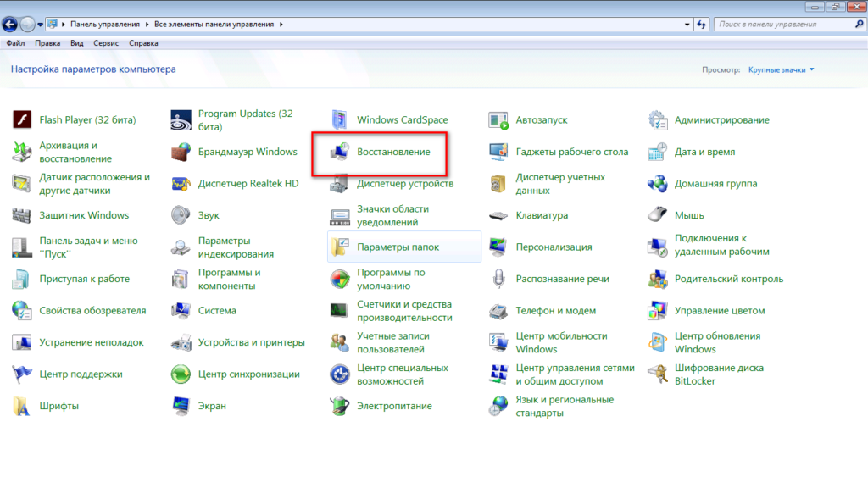Click the Брандмауэр Windows icon

[181, 152]
